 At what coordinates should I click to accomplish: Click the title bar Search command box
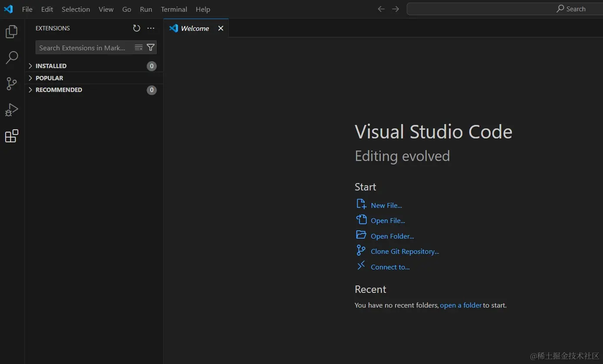(x=504, y=9)
